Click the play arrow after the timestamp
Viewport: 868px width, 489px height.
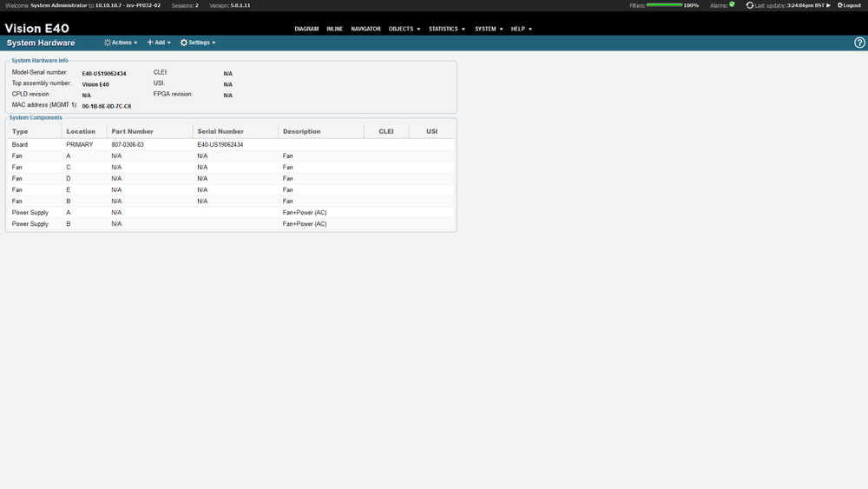[828, 5]
